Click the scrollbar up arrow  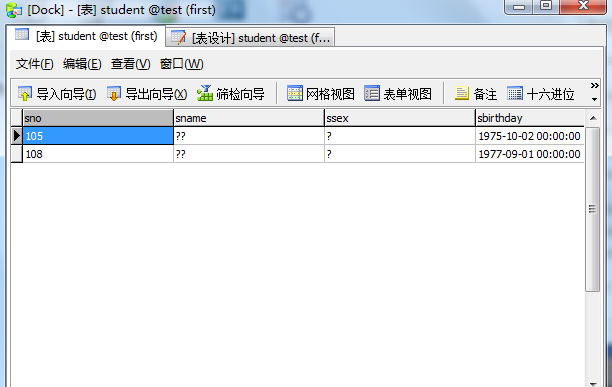(x=593, y=118)
